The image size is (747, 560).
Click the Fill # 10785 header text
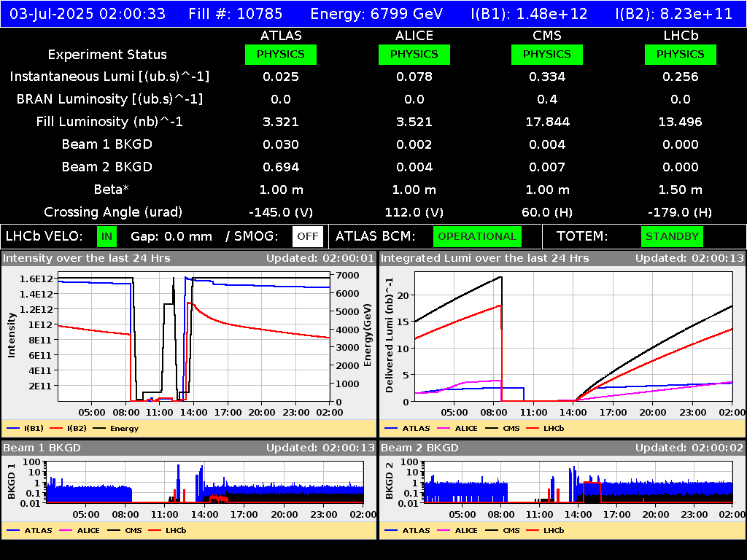pyautogui.click(x=236, y=14)
